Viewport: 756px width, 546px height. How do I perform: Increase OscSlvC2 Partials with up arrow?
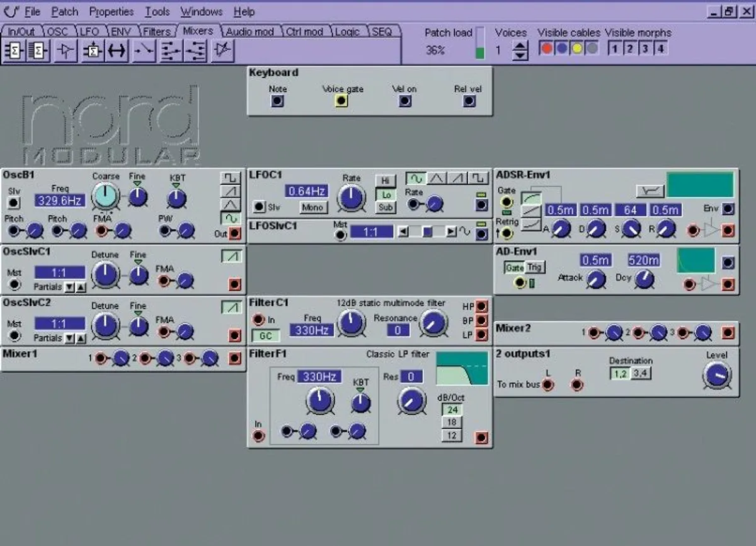point(80,339)
